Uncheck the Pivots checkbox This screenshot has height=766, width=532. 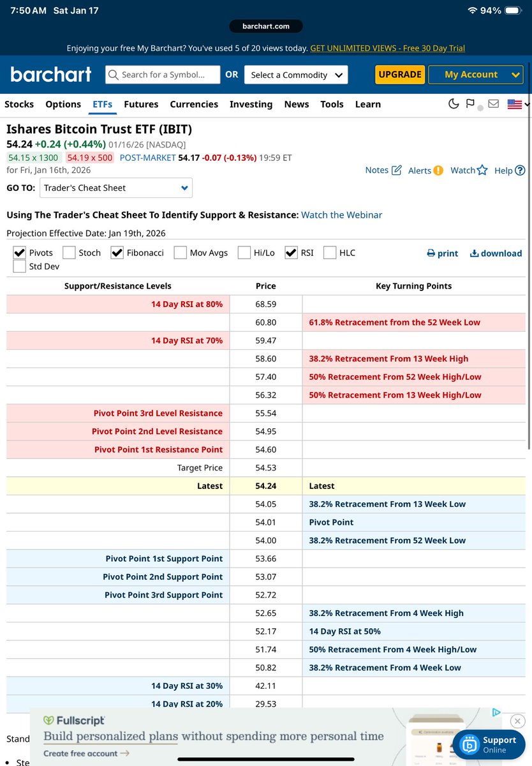tap(19, 253)
